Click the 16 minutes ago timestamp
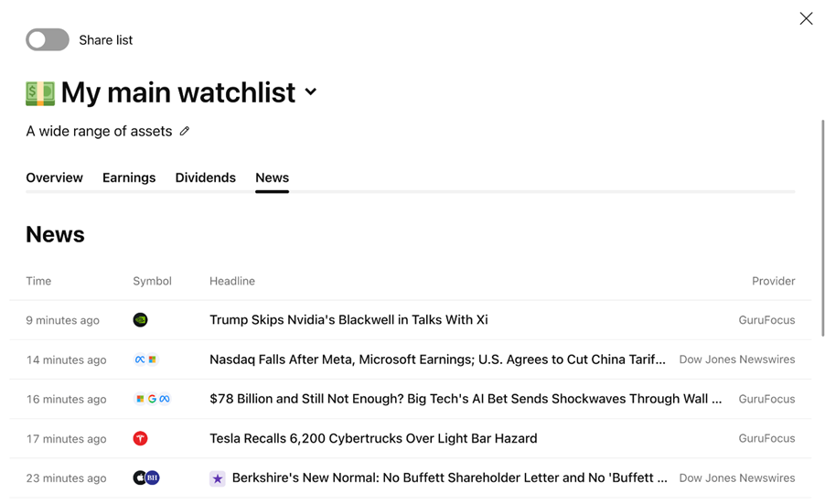The image size is (825, 504). click(66, 400)
